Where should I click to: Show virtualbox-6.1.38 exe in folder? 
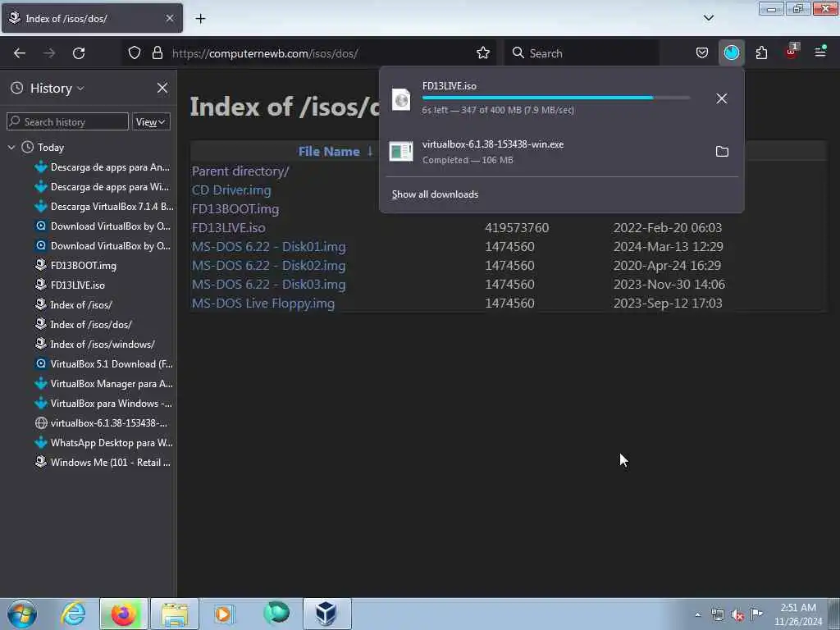click(722, 152)
